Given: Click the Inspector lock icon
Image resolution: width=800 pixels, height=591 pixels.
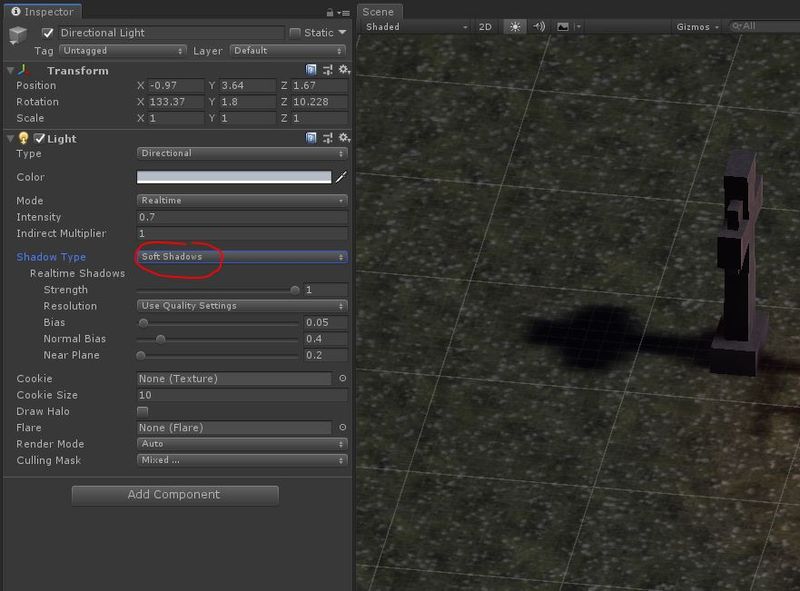Looking at the screenshot, I should [330, 12].
